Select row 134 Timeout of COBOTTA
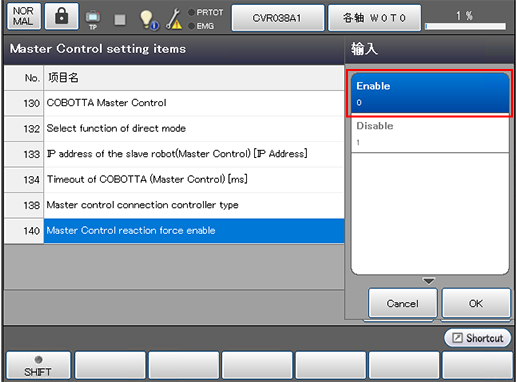The height and width of the screenshot is (382, 516). [174, 180]
